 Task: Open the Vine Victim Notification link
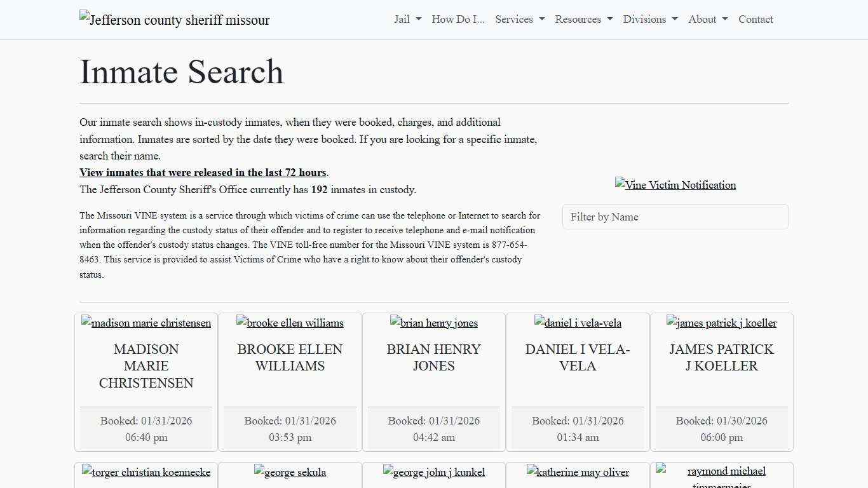[x=675, y=185]
